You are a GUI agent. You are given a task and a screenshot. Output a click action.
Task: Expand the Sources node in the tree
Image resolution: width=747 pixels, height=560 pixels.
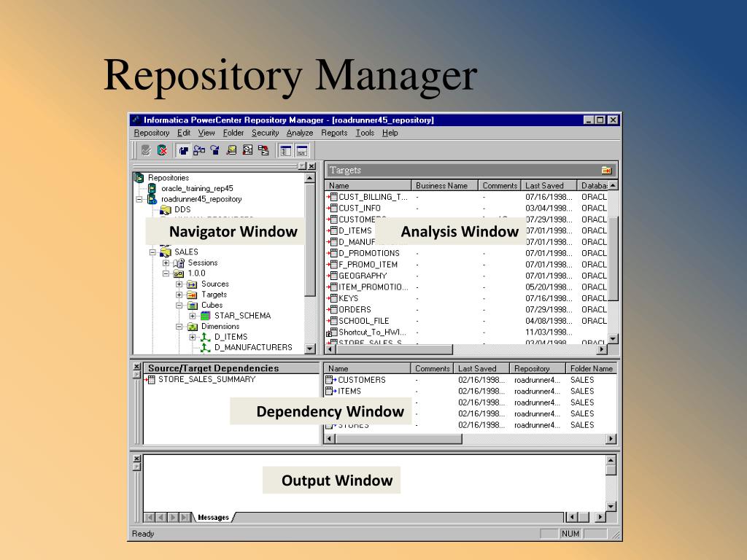tap(179, 284)
